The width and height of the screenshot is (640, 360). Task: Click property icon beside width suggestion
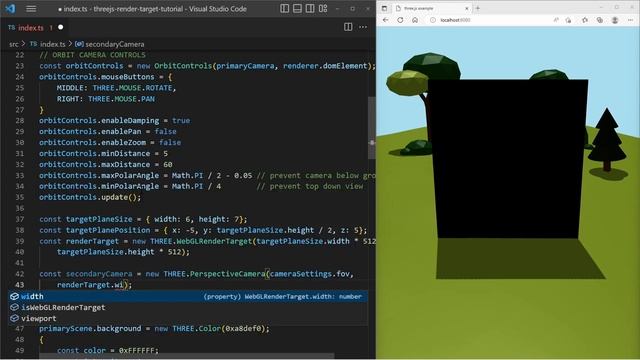pos(14,296)
